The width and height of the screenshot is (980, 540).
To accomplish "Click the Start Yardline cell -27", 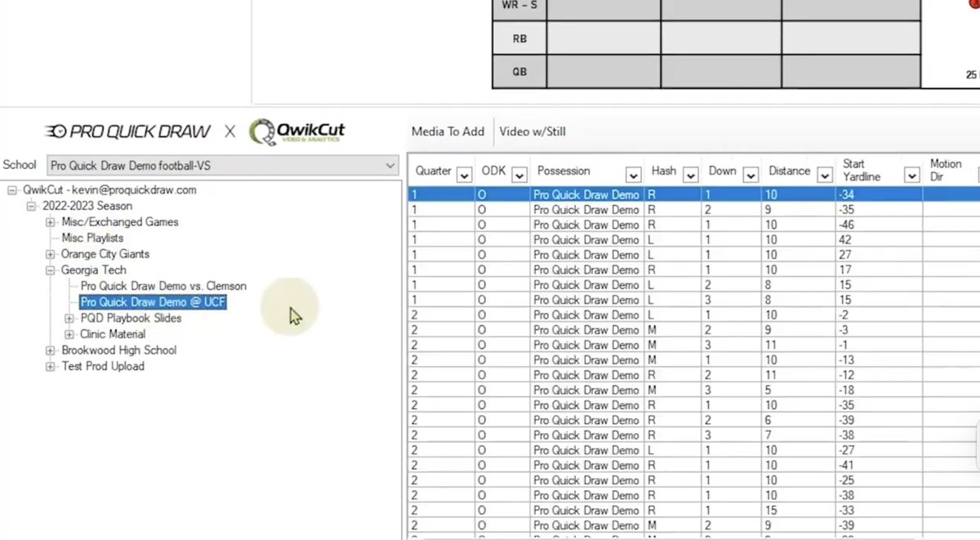I will tap(879, 450).
